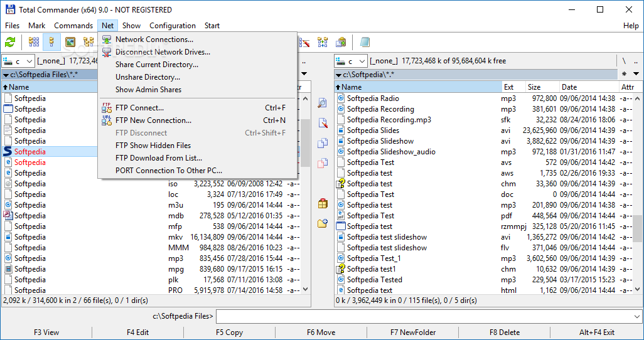Go to root with right panel backslash button
Viewport: 644px width, 340px height.
[x=624, y=61]
